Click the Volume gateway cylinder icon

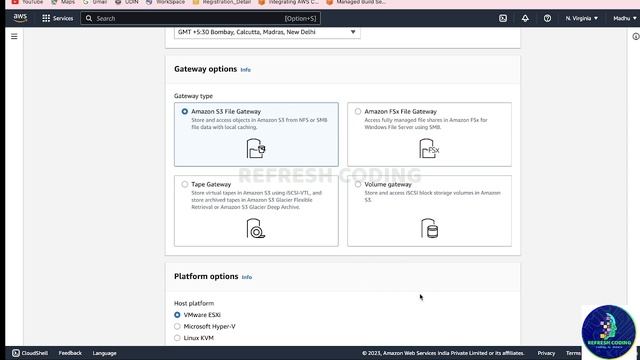tap(429, 228)
